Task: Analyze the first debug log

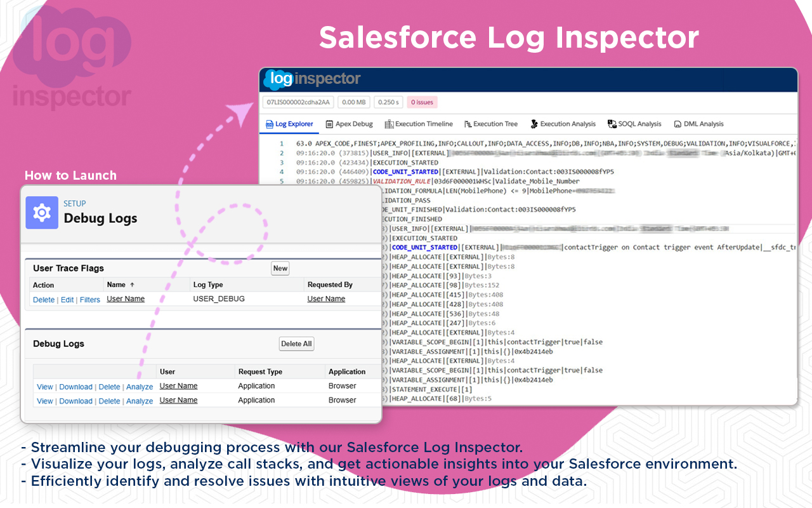Action: tap(140, 387)
